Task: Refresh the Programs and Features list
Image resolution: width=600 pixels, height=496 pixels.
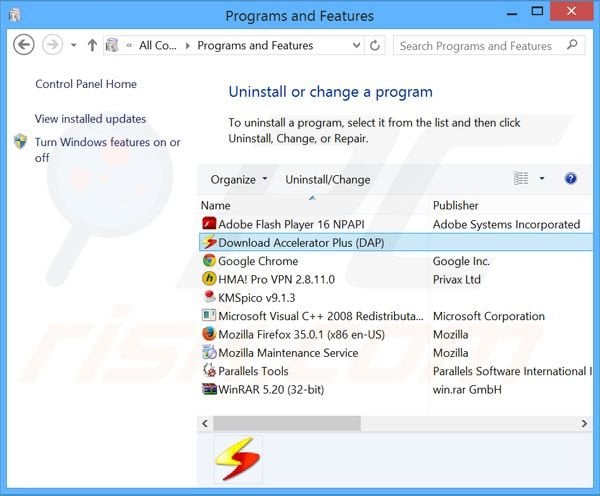Action: pyautogui.click(x=375, y=46)
